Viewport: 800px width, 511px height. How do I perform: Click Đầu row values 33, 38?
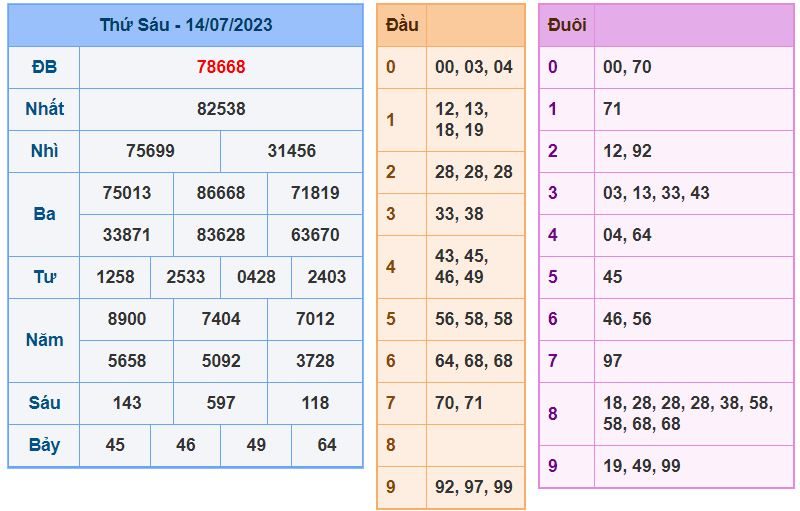(459, 214)
